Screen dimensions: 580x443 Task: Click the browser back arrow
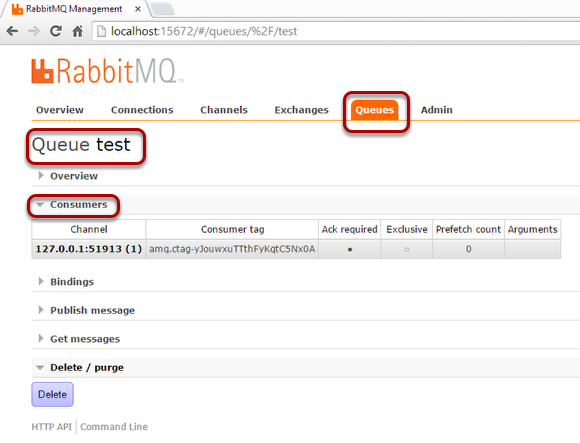(12, 31)
